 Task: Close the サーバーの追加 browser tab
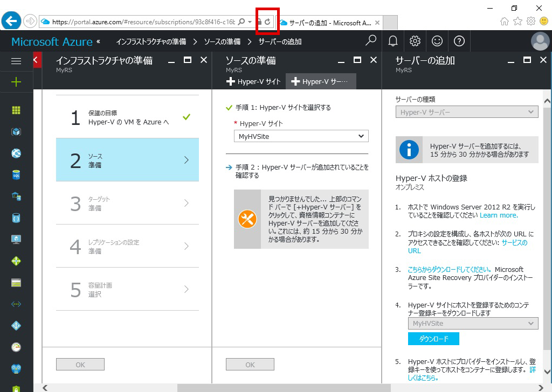point(377,23)
